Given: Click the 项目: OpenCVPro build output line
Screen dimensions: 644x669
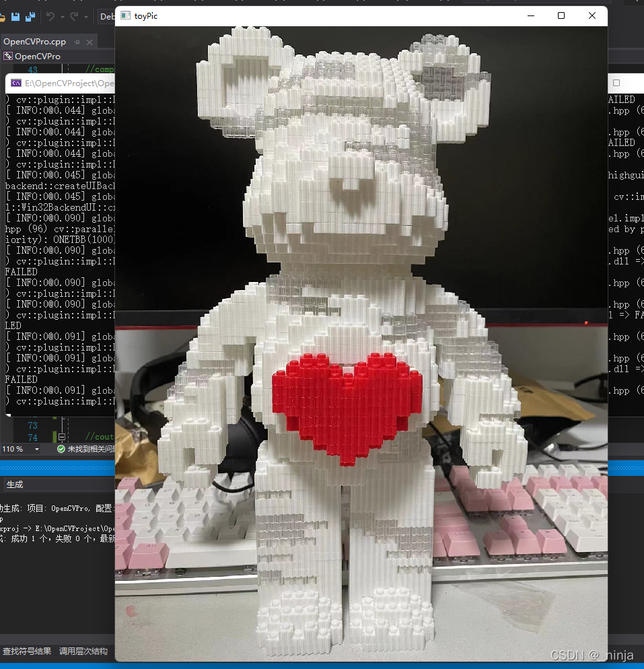Looking at the screenshot, I should point(58,508).
